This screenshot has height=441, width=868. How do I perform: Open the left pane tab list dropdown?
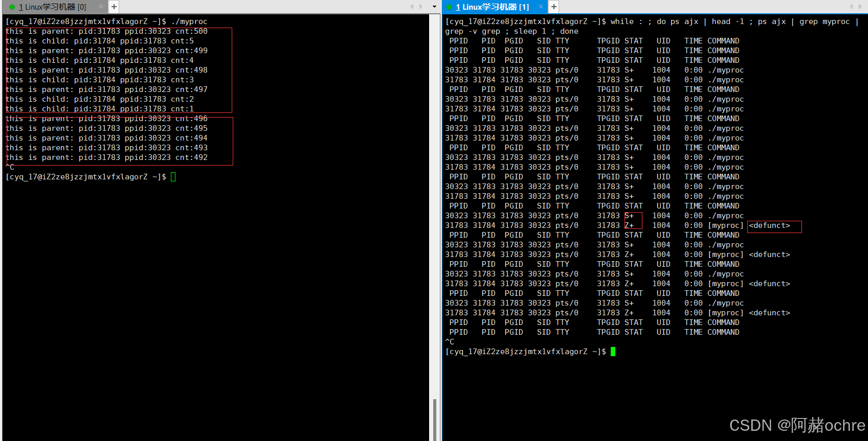click(x=434, y=7)
